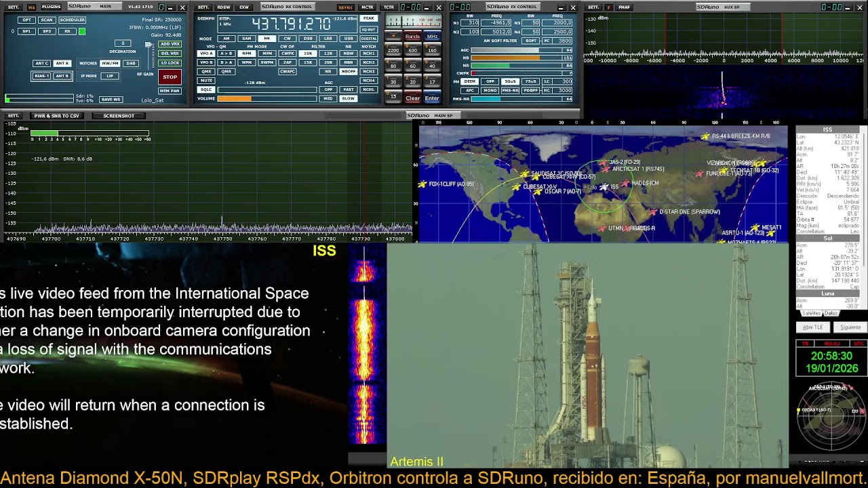Click PWR & SNR TO CSV button
Image resolution: width=868 pixels, height=488 pixels.
pyautogui.click(x=57, y=116)
